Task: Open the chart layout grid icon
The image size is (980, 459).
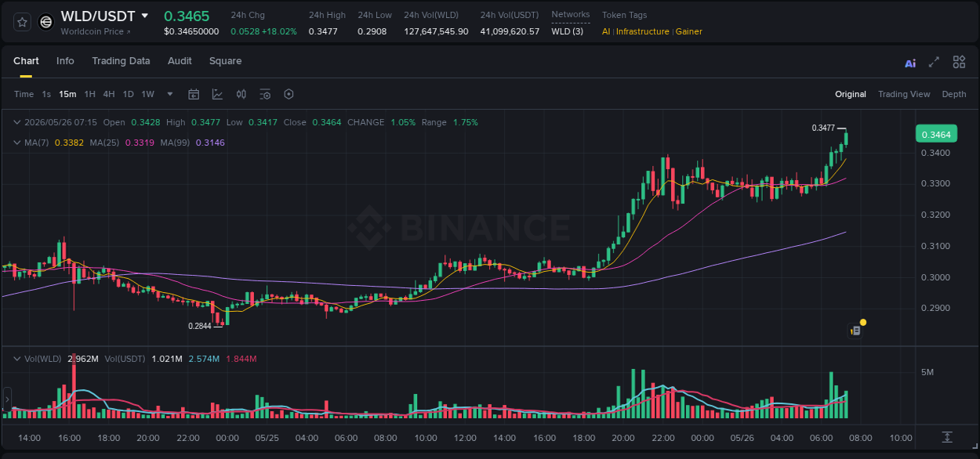Action: [x=959, y=62]
